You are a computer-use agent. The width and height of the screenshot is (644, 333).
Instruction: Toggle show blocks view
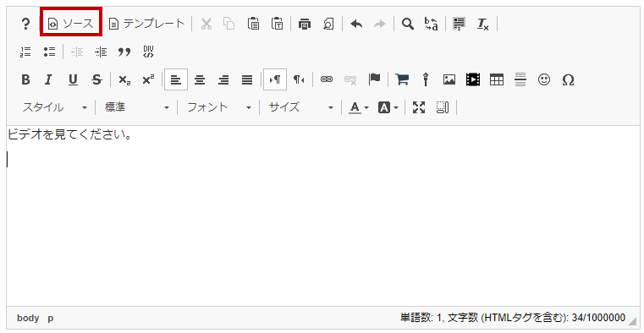[443, 107]
